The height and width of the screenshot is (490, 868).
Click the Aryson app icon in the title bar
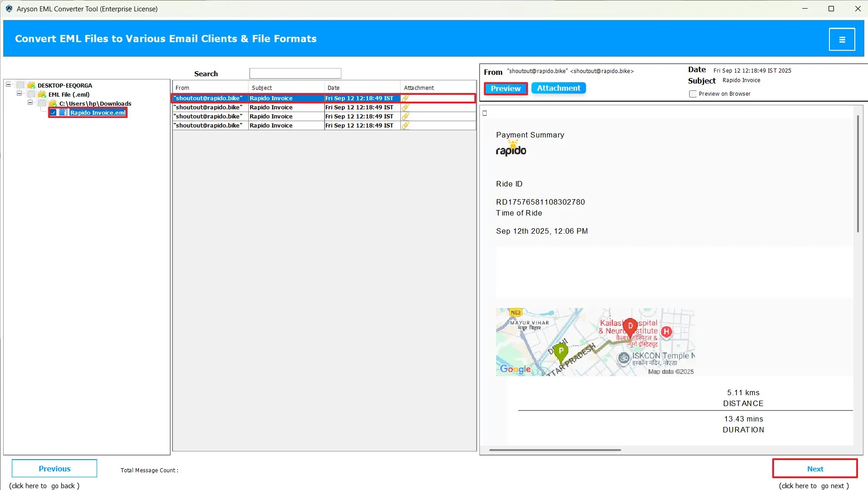(x=9, y=9)
